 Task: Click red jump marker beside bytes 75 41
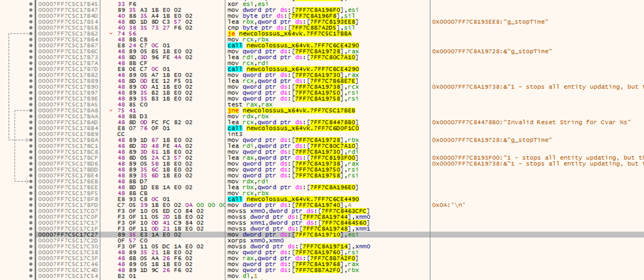point(111,111)
